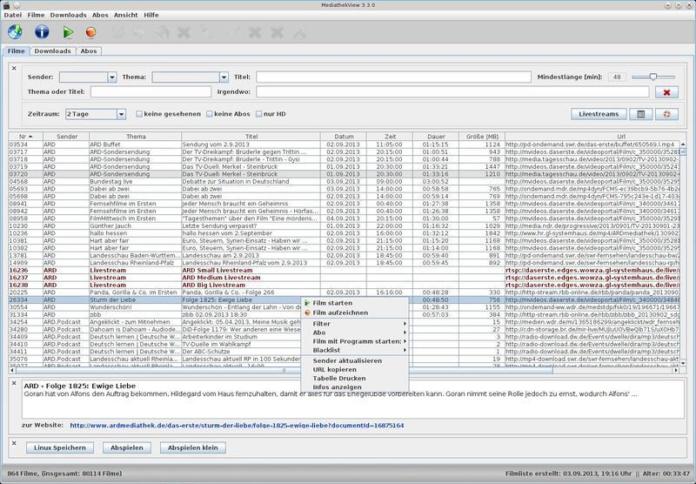Click the globe icon to load film list

coord(15,31)
